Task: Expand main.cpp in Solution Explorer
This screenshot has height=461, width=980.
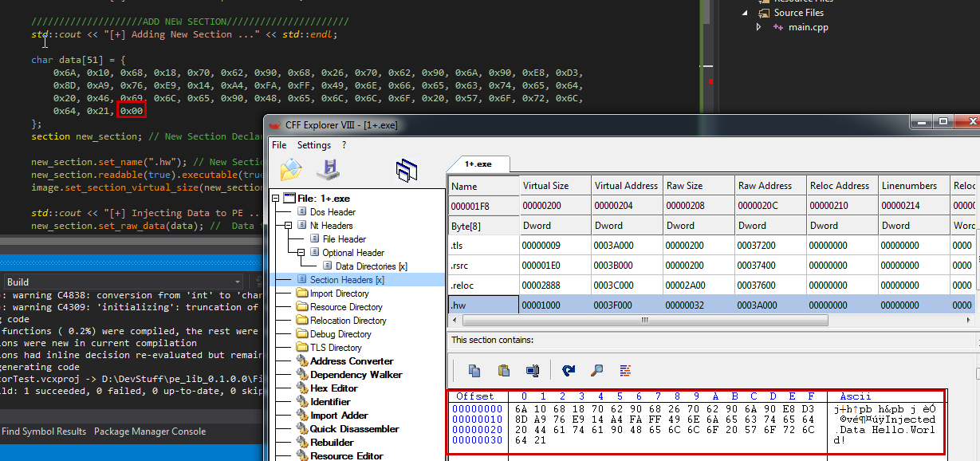Action: (759, 27)
